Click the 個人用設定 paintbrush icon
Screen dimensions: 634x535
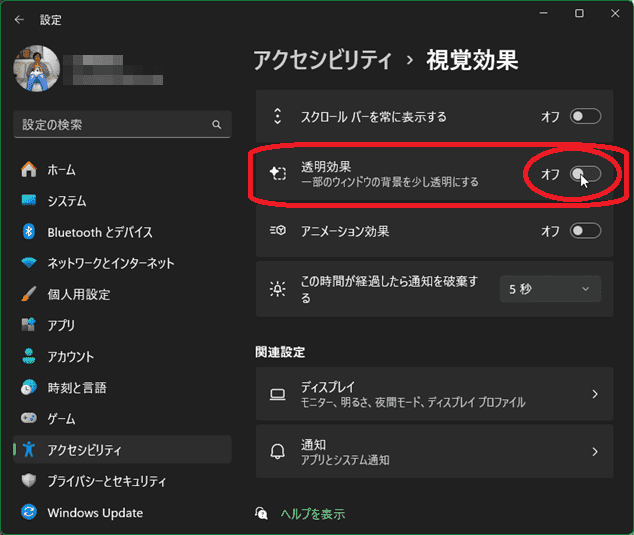(28, 294)
